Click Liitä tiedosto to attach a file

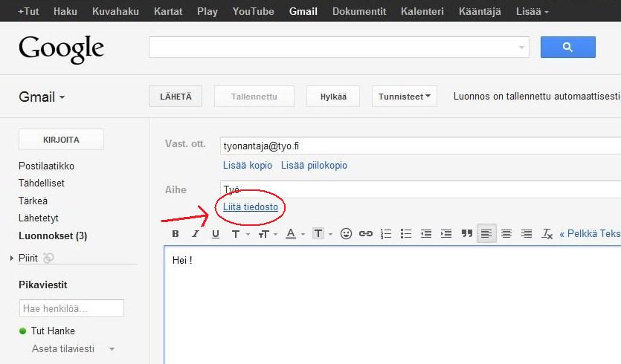251,207
